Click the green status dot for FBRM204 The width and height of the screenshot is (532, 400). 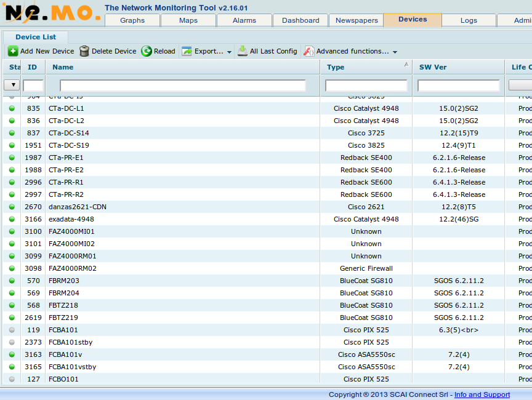[x=12, y=293]
